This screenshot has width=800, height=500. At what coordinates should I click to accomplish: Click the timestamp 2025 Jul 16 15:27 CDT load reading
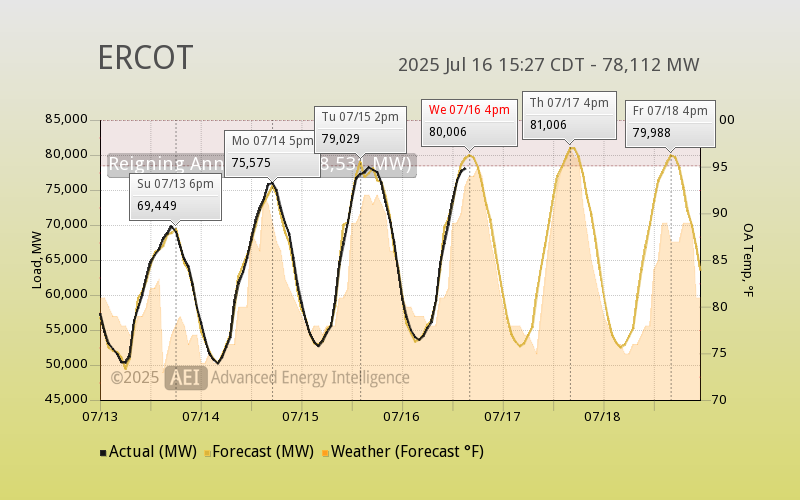tap(548, 65)
